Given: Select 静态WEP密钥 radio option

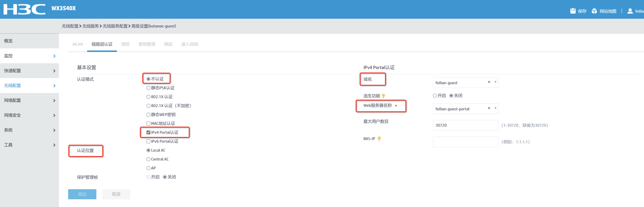Looking at the screenshot, I should [x=148, y=115].
